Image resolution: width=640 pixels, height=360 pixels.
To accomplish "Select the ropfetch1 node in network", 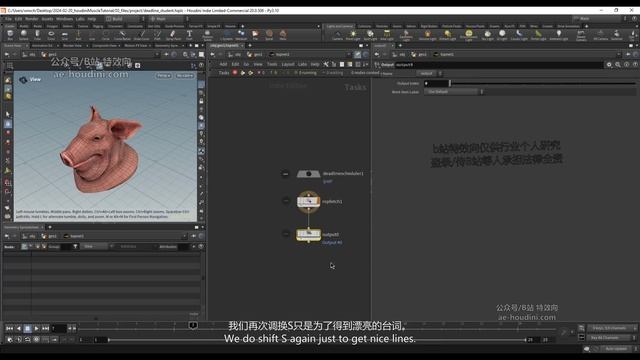I will click(x=308, y=201).
